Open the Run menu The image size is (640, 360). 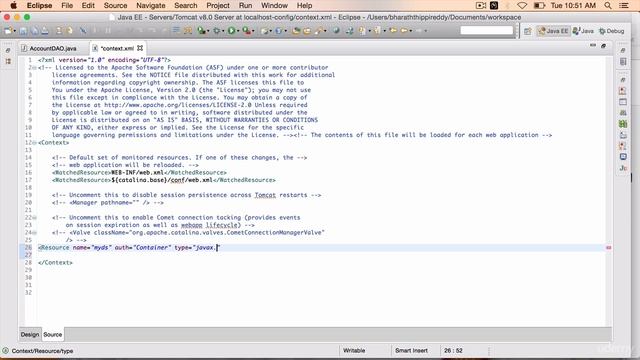pos(245,6)
